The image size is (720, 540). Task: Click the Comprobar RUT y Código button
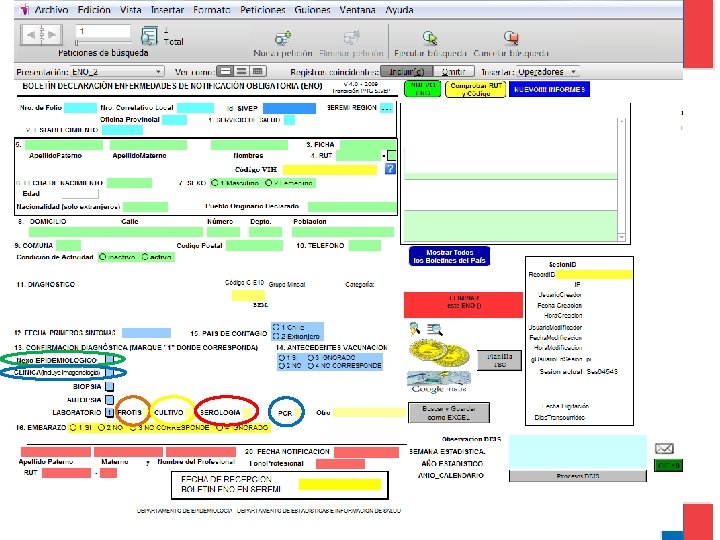point(476,89)
